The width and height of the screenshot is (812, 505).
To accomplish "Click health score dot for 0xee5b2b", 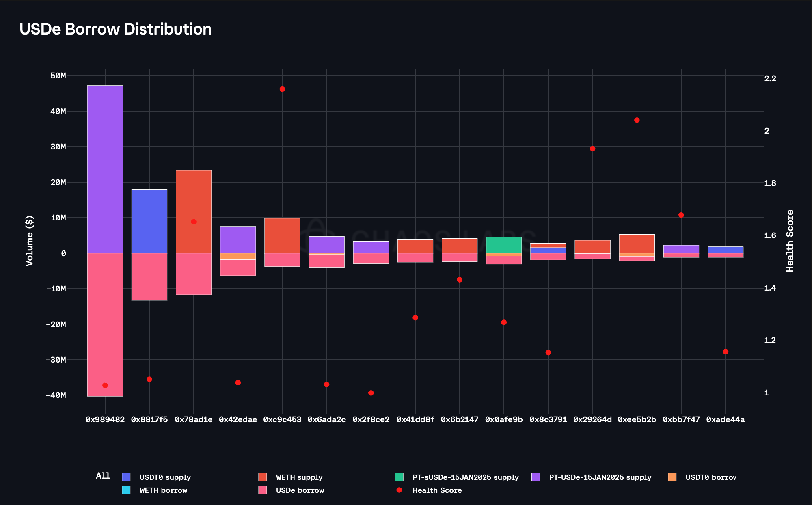I will pos(637,120).
